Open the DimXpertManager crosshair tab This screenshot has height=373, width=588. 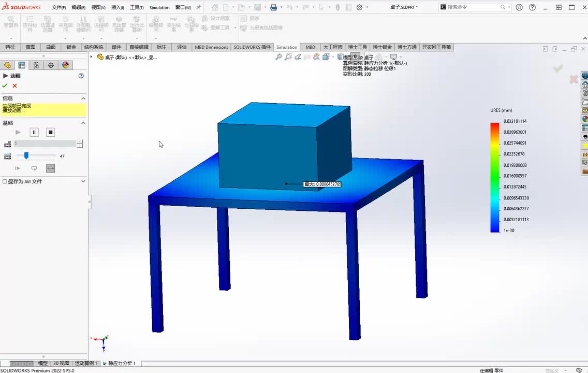[x=51, y=65]
